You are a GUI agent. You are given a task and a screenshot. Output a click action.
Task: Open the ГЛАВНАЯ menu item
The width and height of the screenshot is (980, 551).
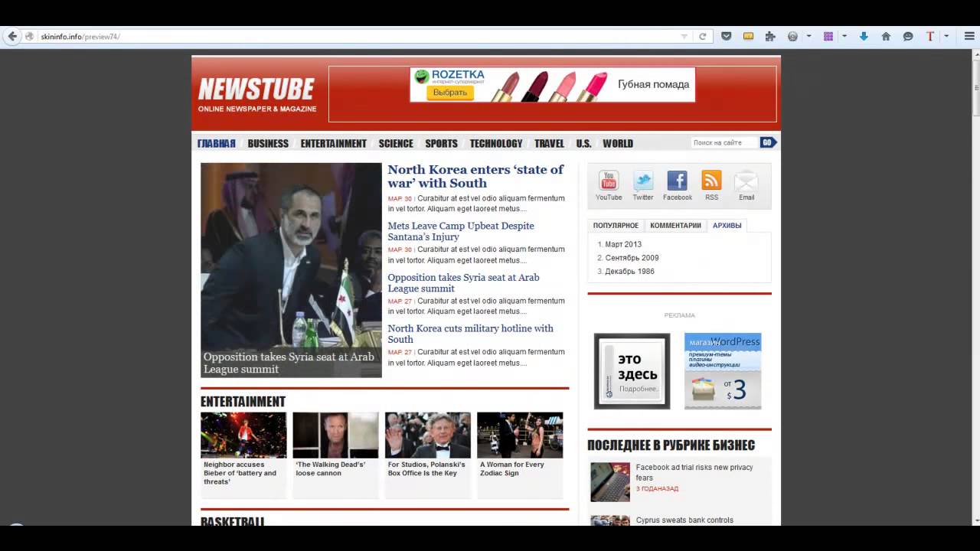[x=216, y=143]
